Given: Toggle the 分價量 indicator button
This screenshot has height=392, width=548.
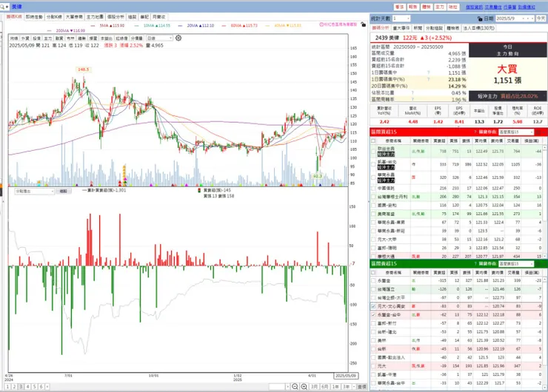Looking at the screenshot, I should (137, 38).
